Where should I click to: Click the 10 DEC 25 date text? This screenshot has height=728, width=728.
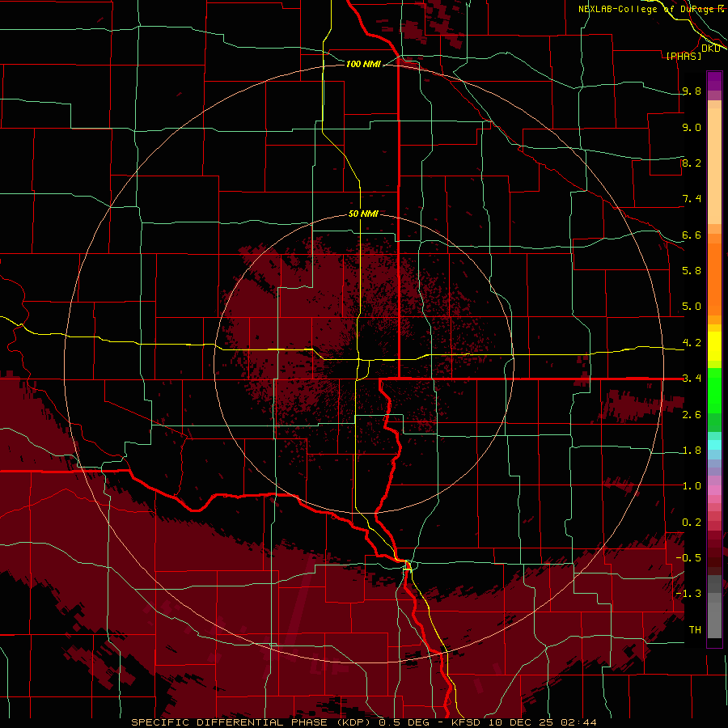(x=522, y=722)
